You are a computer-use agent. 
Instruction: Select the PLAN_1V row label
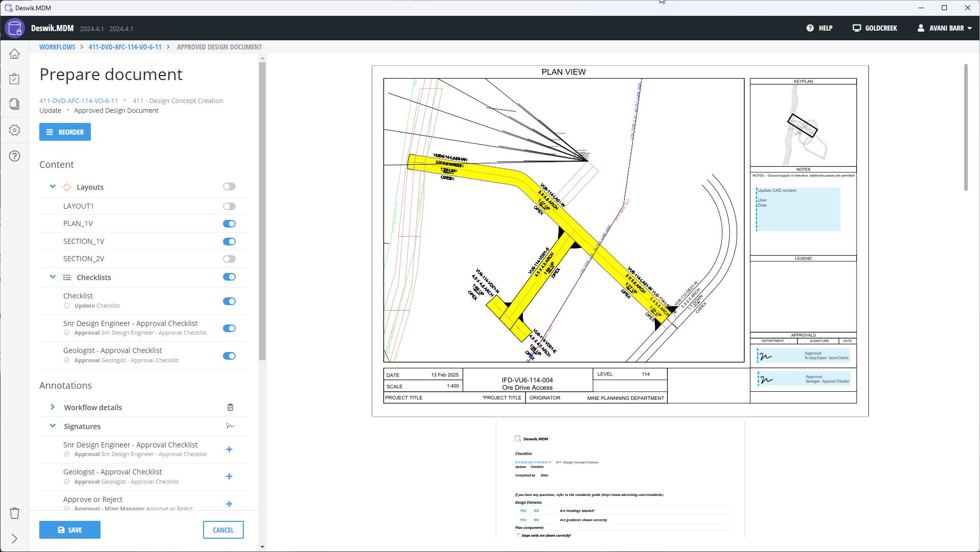click(78, 223)
